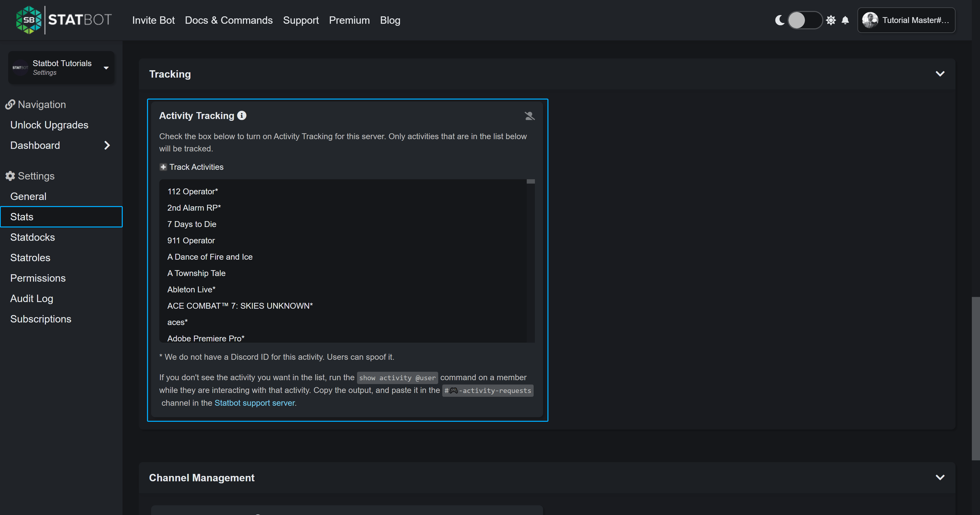Viewport: 980px width, 515px height.
Task: Click the Unlock Upgrades link
Action: pyautogui.click(x=49, y=124)
